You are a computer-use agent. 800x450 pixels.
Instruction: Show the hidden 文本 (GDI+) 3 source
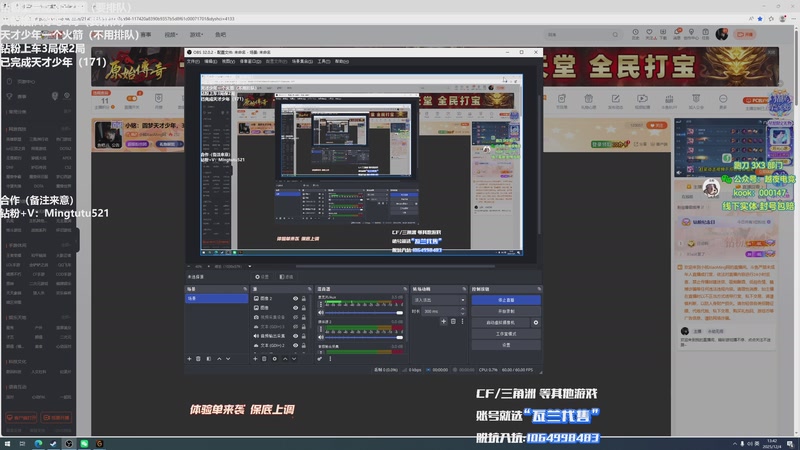(x=295, y=327)
